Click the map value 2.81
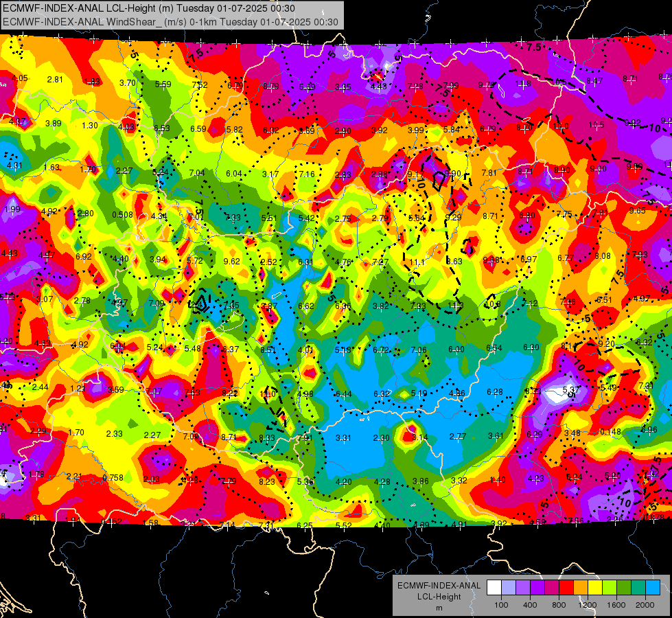This screenshot has width=672, height=618. 55,80
